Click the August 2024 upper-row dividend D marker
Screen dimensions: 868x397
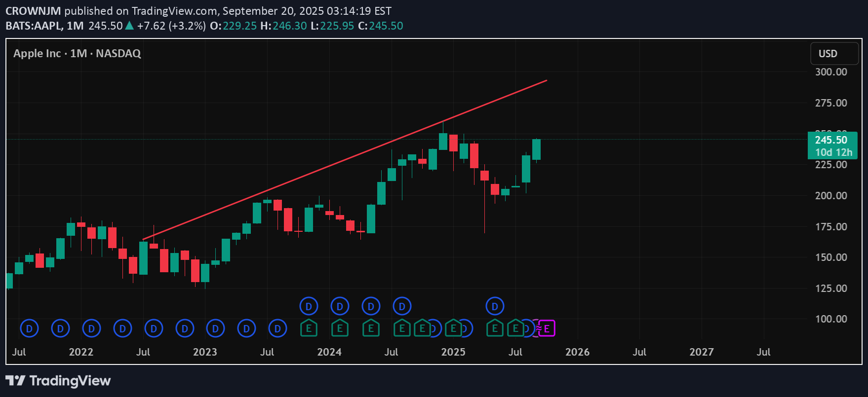402,306
